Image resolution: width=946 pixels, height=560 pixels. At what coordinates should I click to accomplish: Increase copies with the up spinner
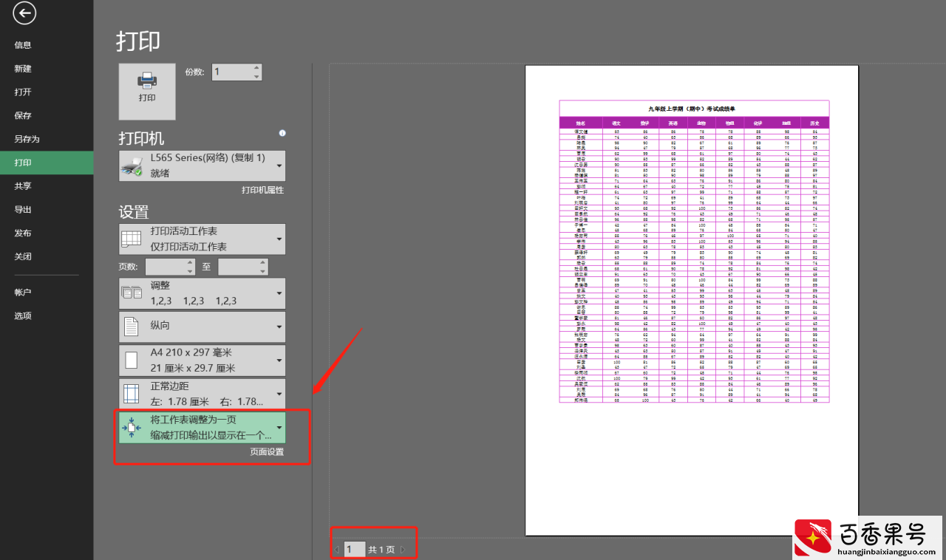(x=256, y=68)
